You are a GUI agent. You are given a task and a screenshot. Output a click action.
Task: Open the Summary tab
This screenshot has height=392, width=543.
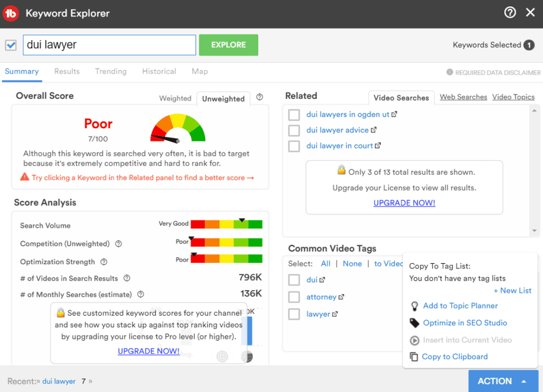[x=22, y=72]
